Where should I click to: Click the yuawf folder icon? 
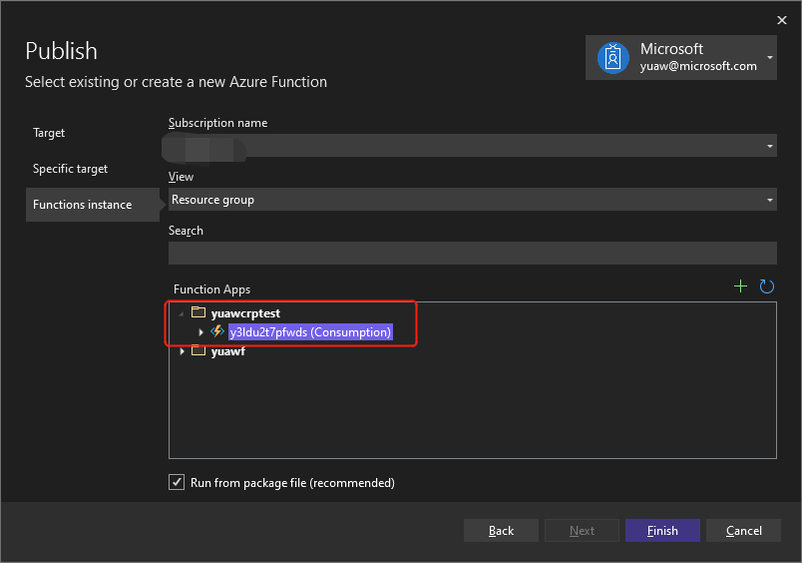click(198, 351)
